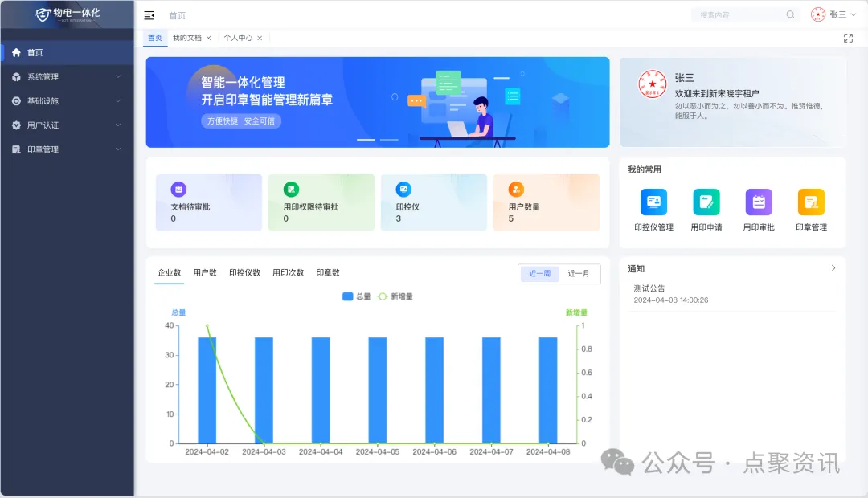Toggle the 新增量 legend series

pos(395,296)
